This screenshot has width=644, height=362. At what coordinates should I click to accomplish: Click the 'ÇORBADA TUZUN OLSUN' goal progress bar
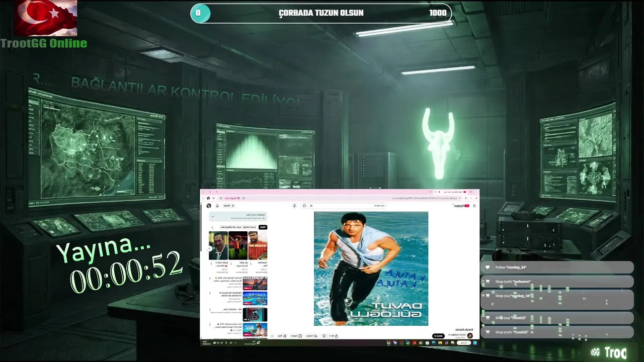point(321,13)
